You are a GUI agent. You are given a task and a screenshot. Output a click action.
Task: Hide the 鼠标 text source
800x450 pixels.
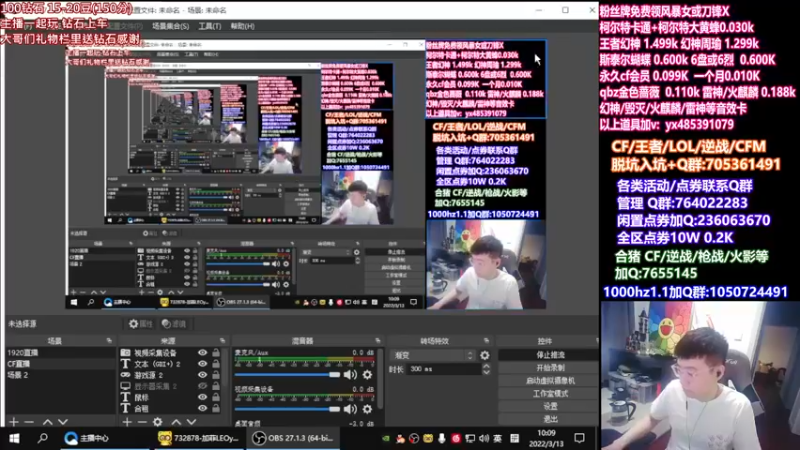coord(203,397)
